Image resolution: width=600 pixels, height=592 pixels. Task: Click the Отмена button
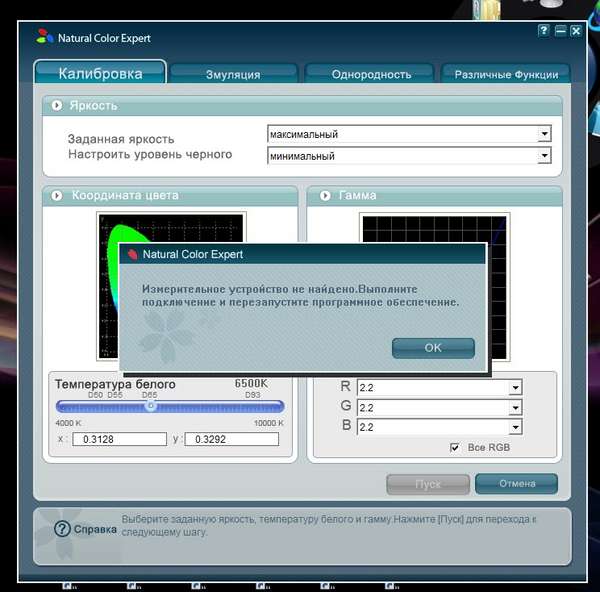click(x=517, y=484)
